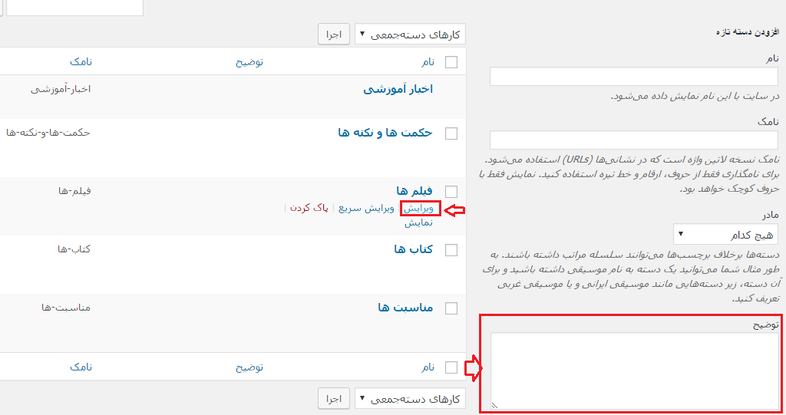This screenshot has height=415, width=786.
Task: Open bottom کارهای دسته‌جمعی bulk actions dropdown
Action: pos(410,399)
